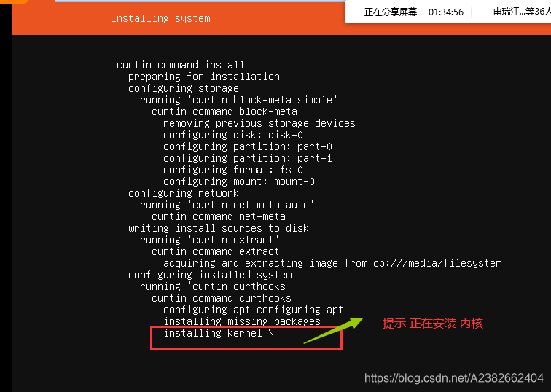Screen dimensions: 551x392
Task: Click the 'configuring installed system' line
Action: [x=210, y=275]
